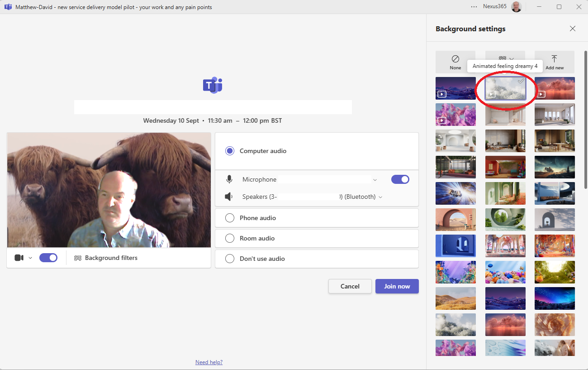Click the profile avatar in title bar
This screenshot has height=370, width=588.
[x=516, y=7]
